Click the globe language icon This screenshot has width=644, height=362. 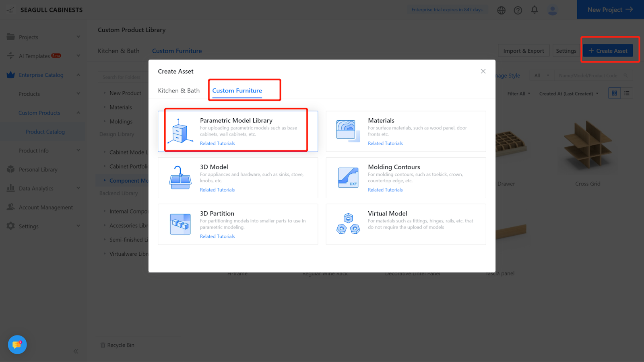(501, 10)
